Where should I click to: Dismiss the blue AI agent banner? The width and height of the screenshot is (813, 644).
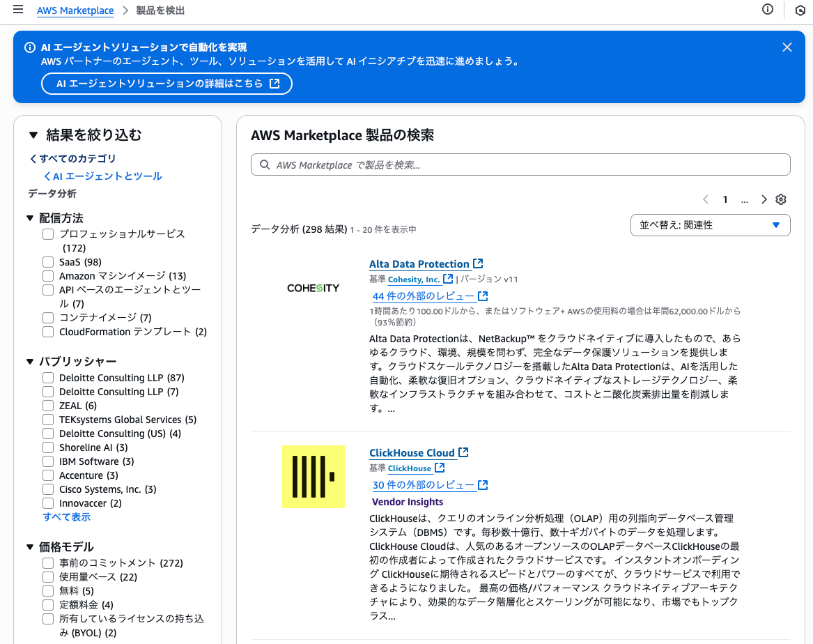pyautogui.click(x=787, y=47)
